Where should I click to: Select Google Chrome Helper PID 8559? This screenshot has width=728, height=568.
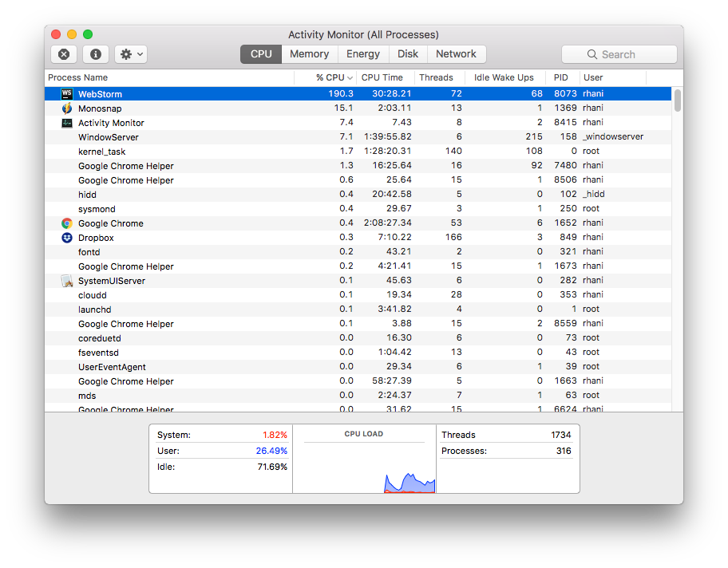358,324
